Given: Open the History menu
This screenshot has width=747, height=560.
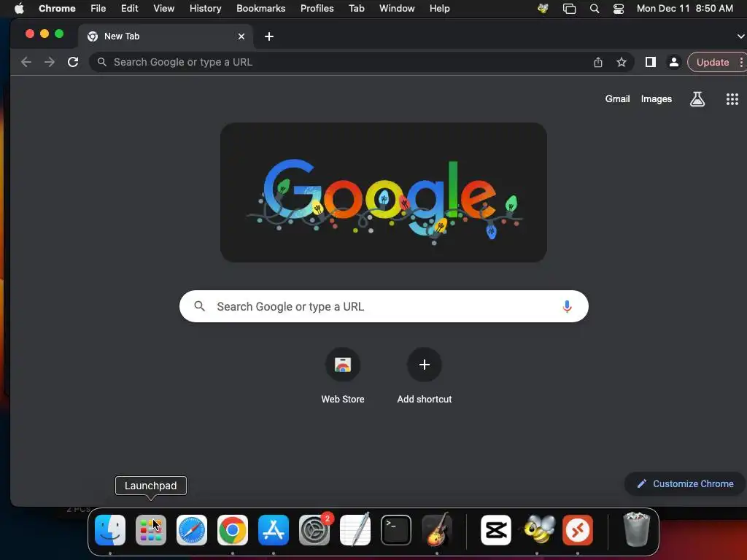Looking at the screenshot, I should coord(205,8).
